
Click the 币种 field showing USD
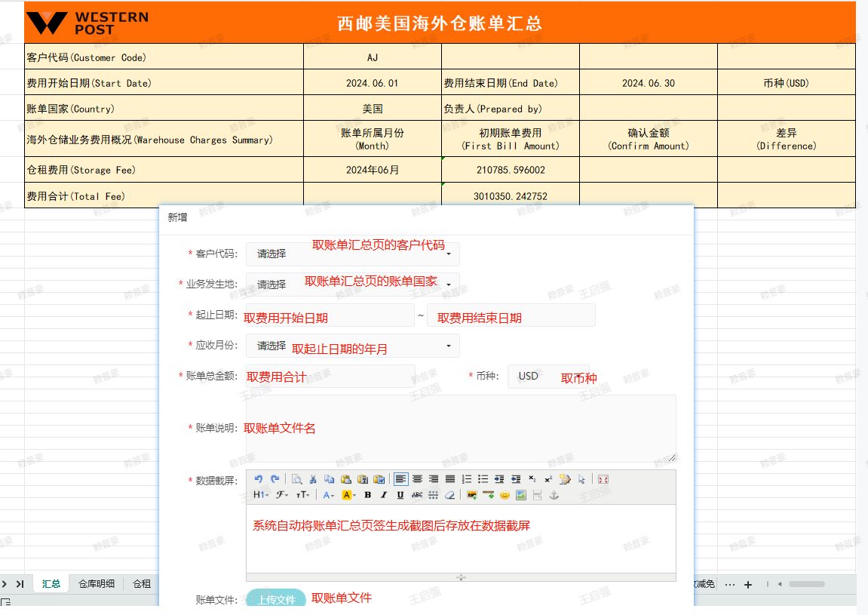pyautogui.click(x=548, y=377)
